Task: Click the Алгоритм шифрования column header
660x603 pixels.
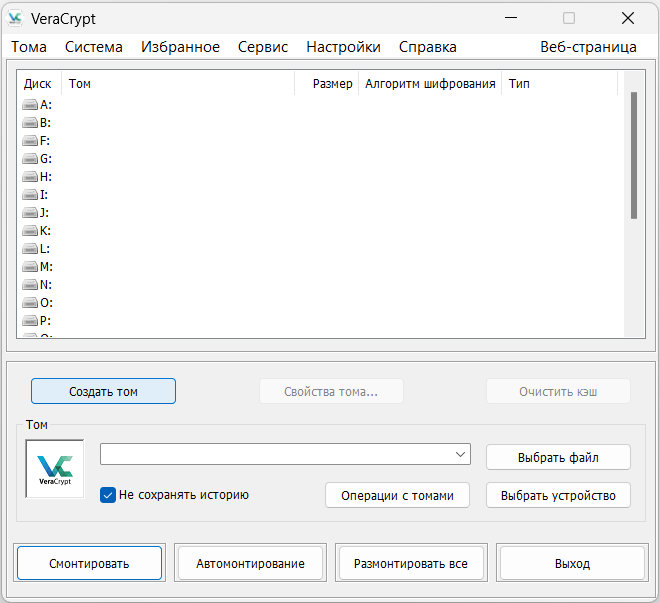Action: coord(430,83)
